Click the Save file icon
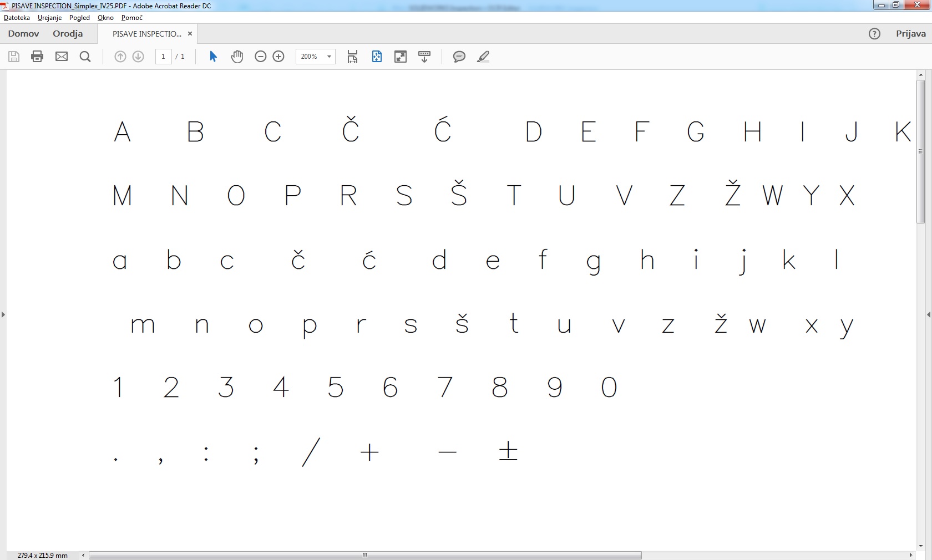932x560 pixels. (x=14, y=57)
